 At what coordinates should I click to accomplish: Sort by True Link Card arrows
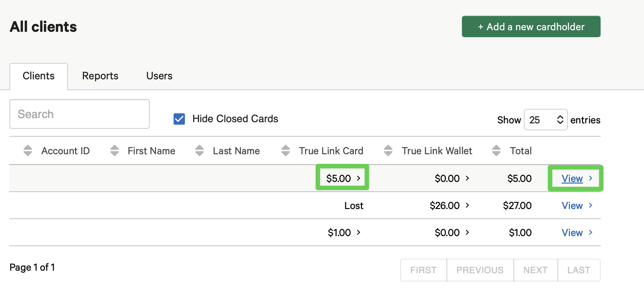(x=286, y=151)
